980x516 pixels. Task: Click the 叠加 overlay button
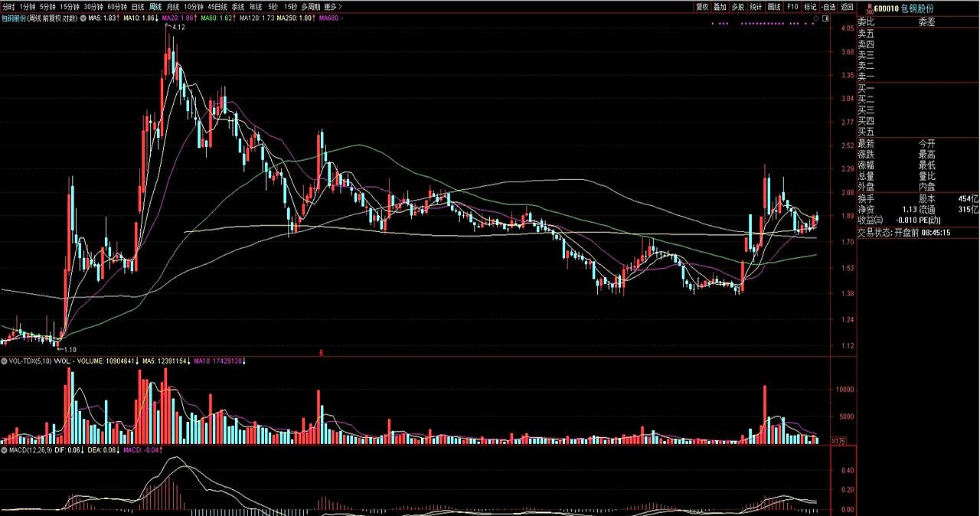pyautogui.click(x=720, y=6)
